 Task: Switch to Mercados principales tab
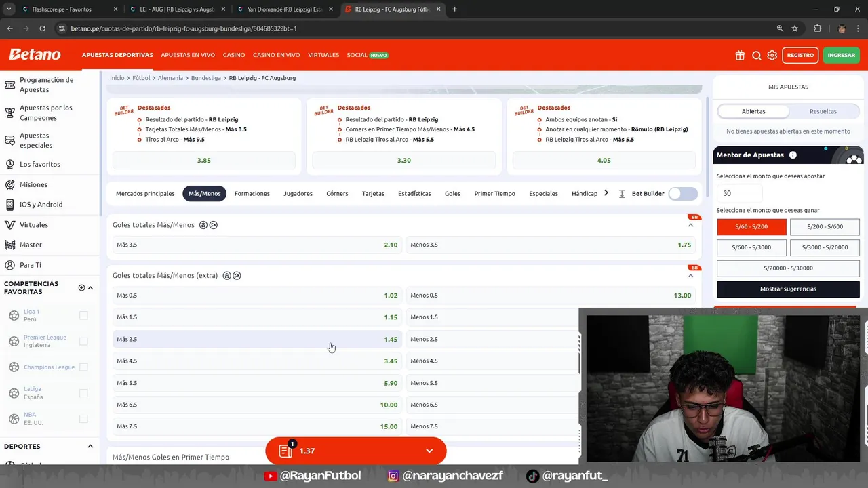[145, 194]
